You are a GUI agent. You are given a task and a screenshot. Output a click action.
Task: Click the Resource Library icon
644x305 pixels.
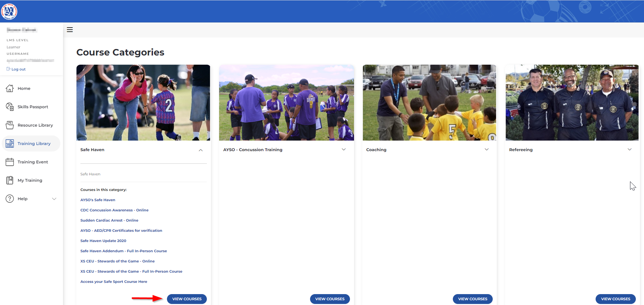coord(10,125)
